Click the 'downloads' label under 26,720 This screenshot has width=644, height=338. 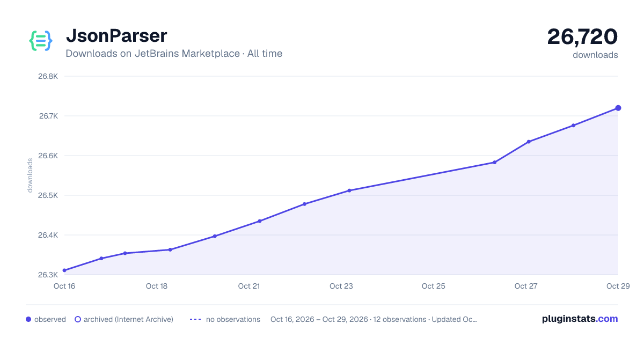click(595, 55)
